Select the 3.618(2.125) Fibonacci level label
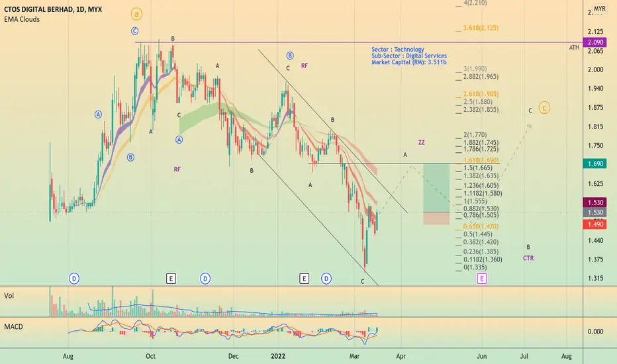The height and width of the screenshot is (364, 617). (x=481, y=28)
